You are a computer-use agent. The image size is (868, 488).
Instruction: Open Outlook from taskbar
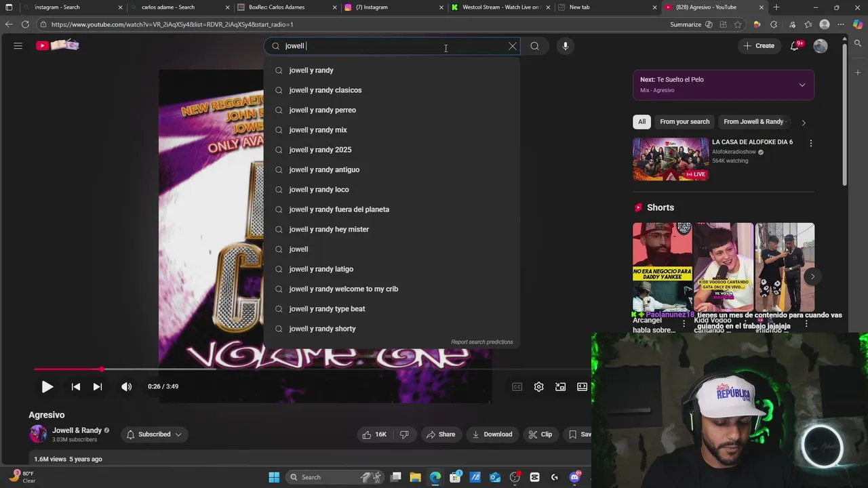coord(495,477)
